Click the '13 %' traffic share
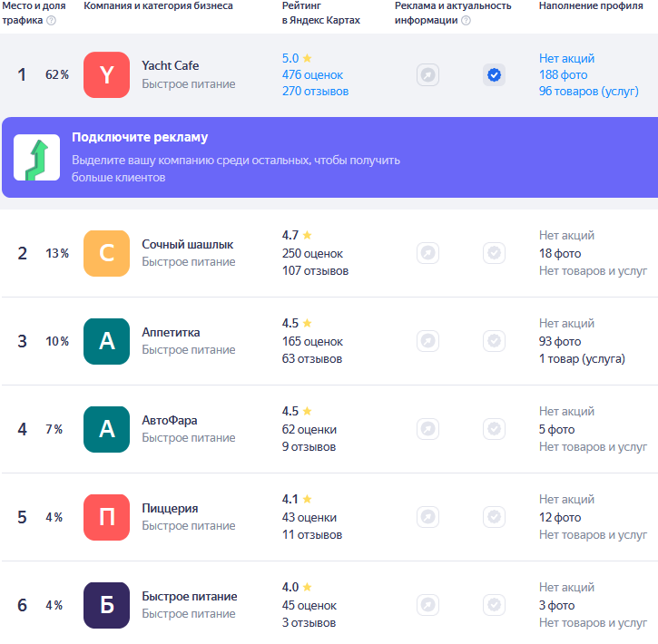Viewport: 658px width, 644px height. [57, 253]
